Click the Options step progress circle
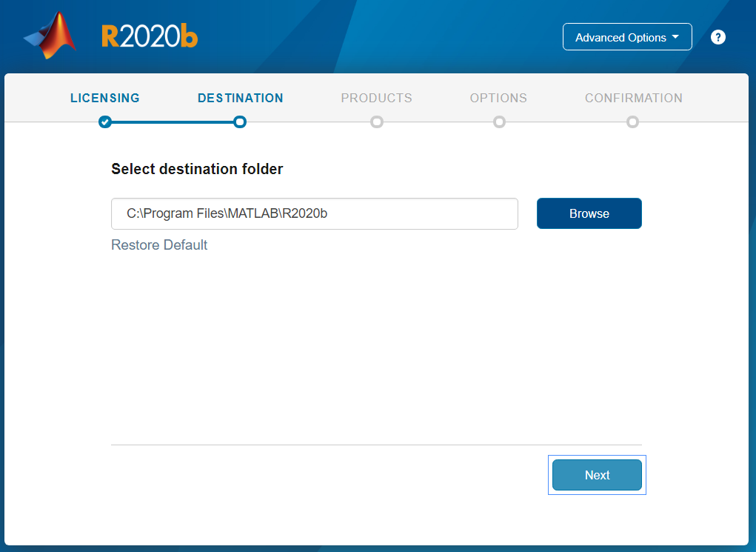The width and height of the screenshot is (756, 552). tap(500, 122)
